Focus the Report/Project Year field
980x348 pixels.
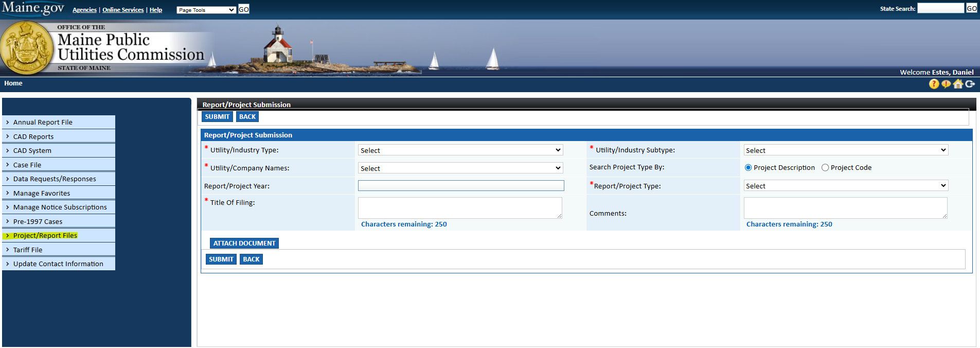(x=461, y=186)
